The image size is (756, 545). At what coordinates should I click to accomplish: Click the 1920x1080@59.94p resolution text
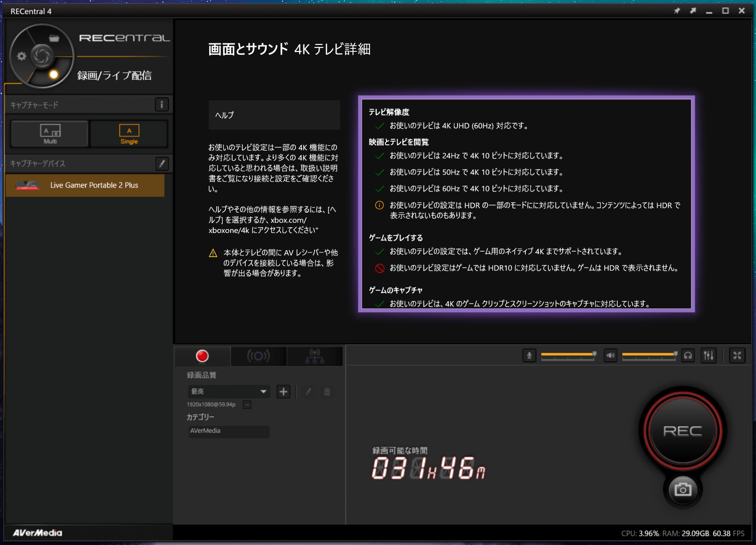click(x=211, y=405)
